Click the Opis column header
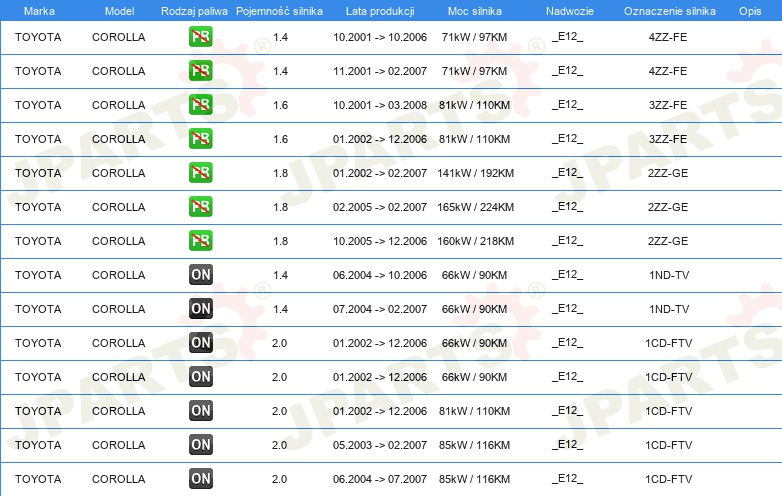 [750, 10]
